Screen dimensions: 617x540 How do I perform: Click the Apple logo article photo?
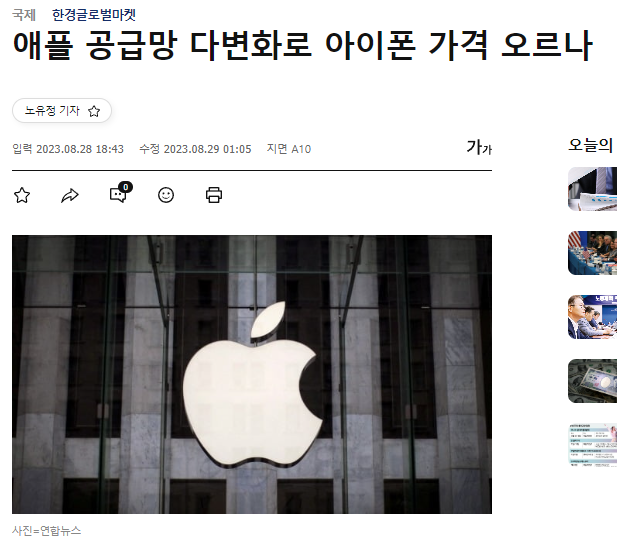[x=252, y=374]
